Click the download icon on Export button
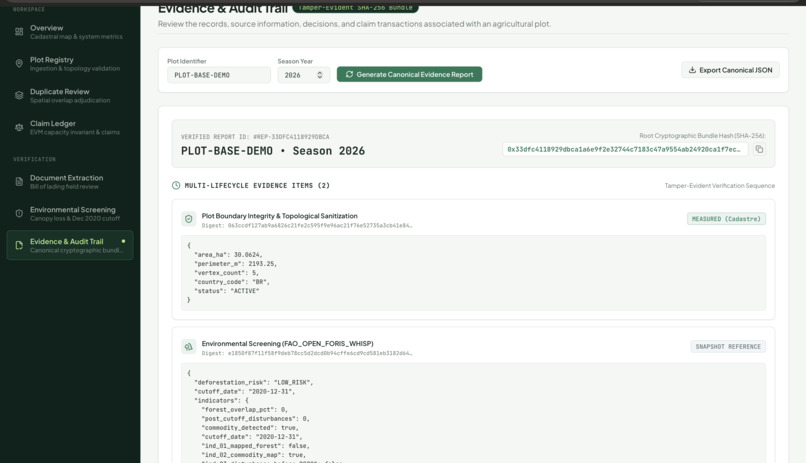The height and width of the screenshot is (463, 806). click(x=692, y=70)
